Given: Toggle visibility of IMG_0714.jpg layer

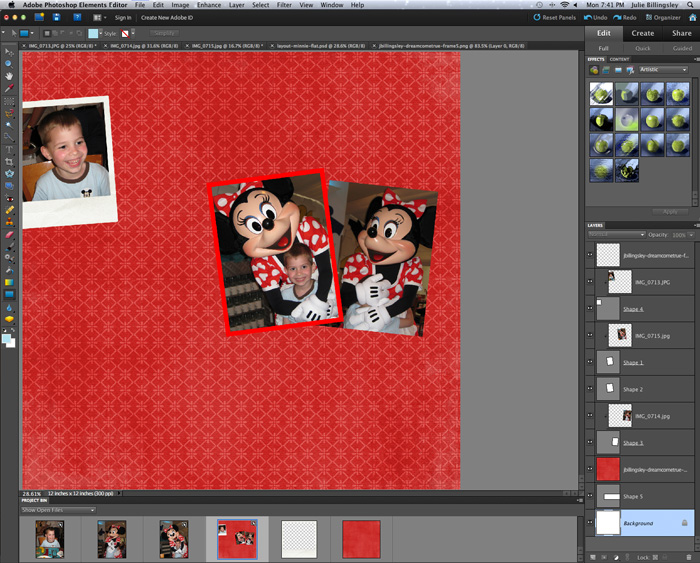Looking at the screenshot, I should coord(590,415).
